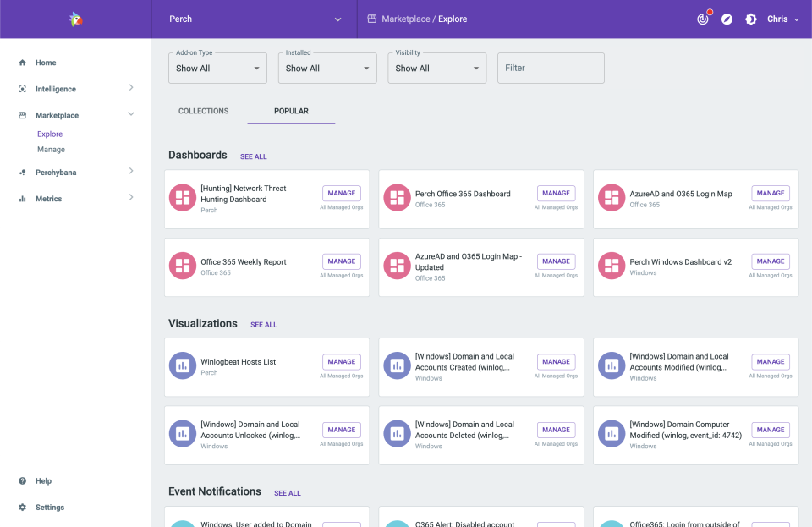Click Winlogbeat Hosts List visualization icon
Image resolution: width=812 pixels, height=527 pixels.
click(183, 366)
